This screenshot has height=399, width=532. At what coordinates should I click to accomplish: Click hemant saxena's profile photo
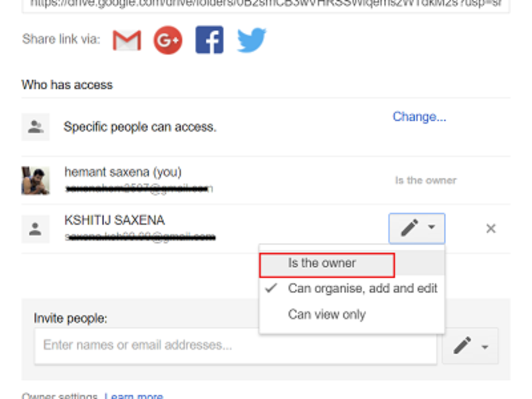pos(35,180)
